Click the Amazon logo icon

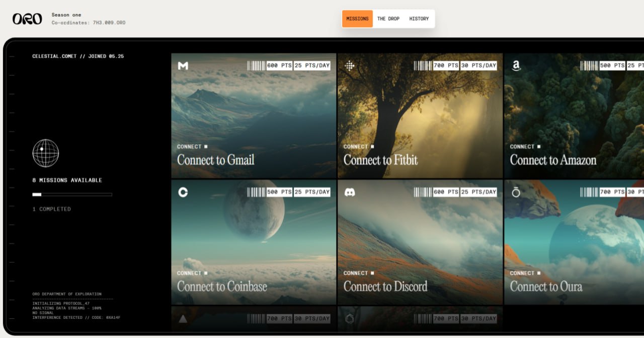[x=516, y=66]
